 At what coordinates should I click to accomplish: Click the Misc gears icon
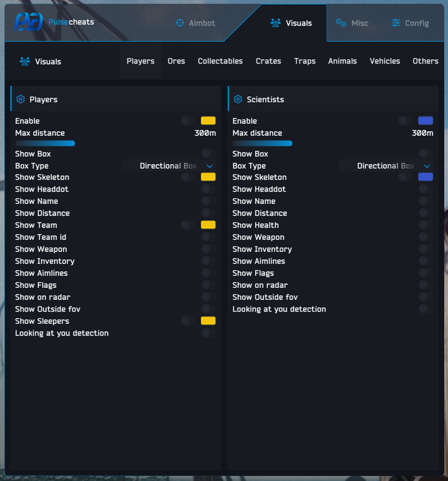(341, 23)
